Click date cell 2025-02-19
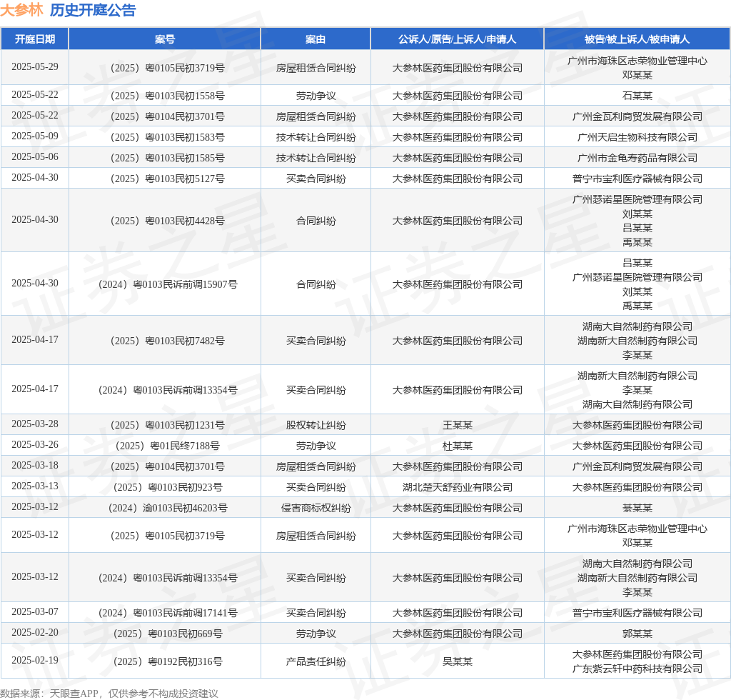Screen dimensions: 731x700 (x=35, y=661)
